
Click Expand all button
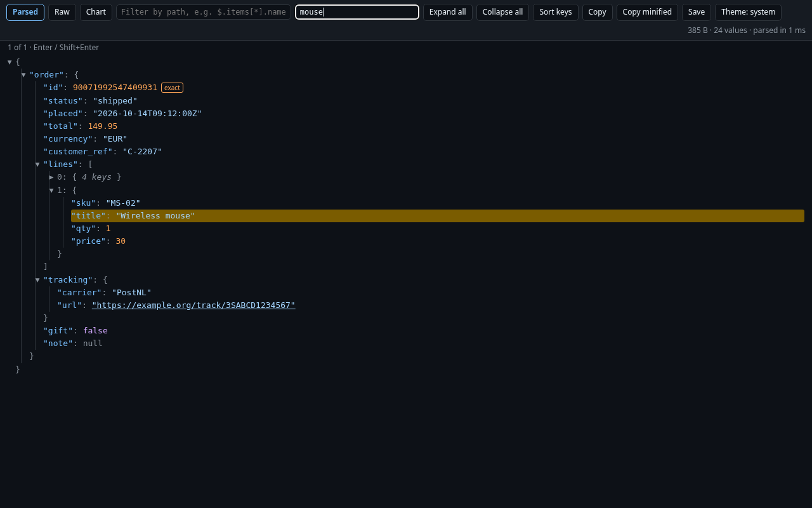tap(448, 12)
